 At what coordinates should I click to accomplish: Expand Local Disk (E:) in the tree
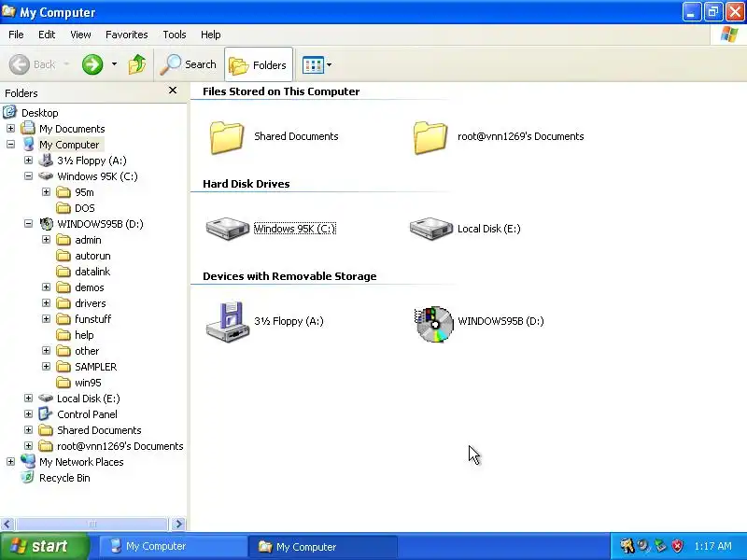pos(29,399)
